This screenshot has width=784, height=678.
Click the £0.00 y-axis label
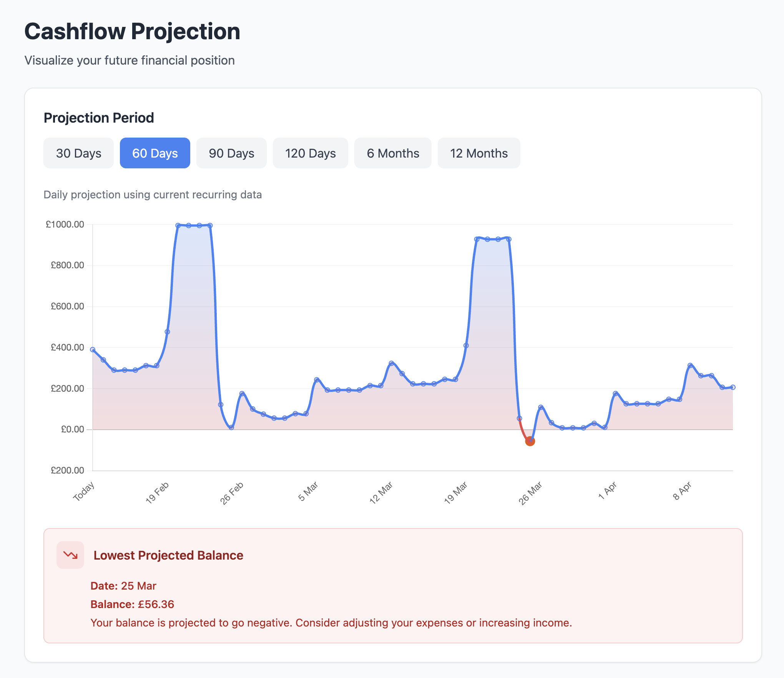point(73,429)
